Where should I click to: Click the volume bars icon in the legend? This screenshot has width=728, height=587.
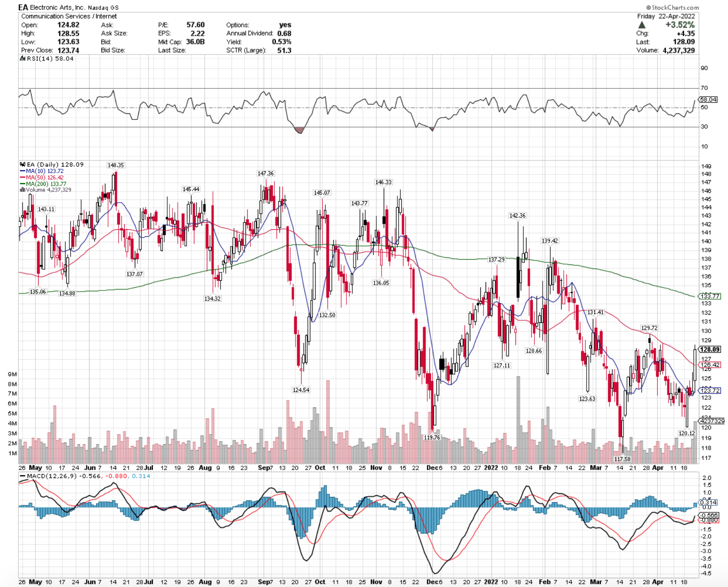[x=22, y=190]
